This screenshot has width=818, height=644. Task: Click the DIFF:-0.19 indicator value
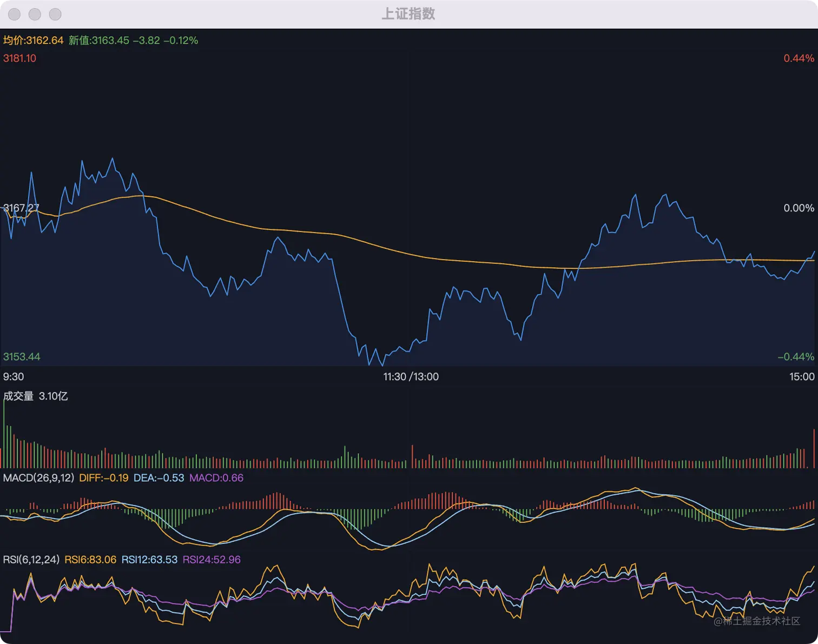coord(104,478)
